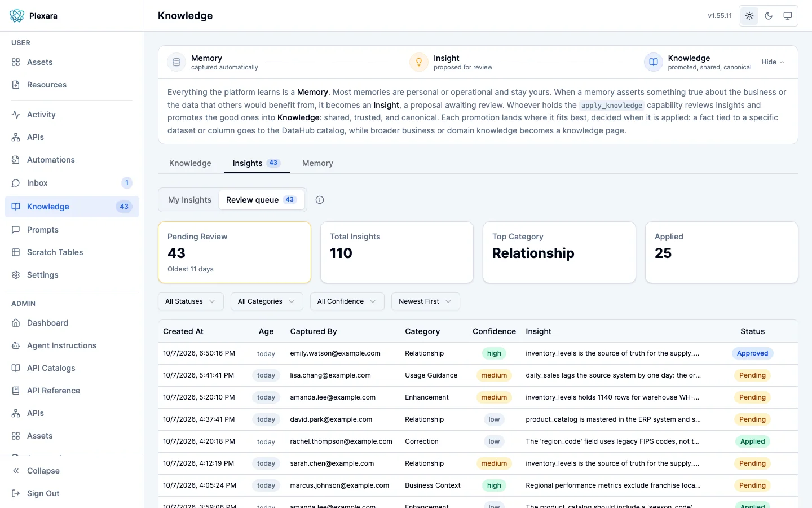The image size is (812, 508).
Task: Switch to the Insights tab
Action: [257, 163]
